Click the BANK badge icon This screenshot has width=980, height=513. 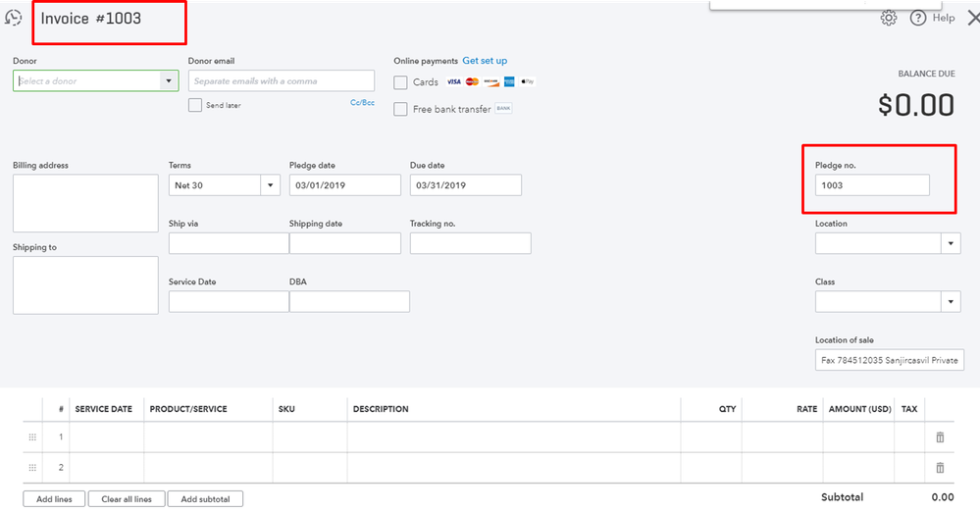coord(503,108)
